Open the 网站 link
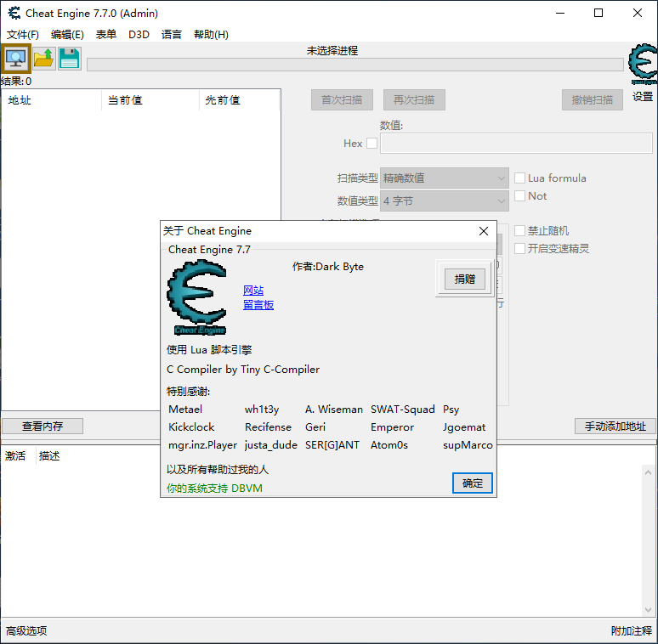This screenshot has height=644, width=658. tap(253, 290)
